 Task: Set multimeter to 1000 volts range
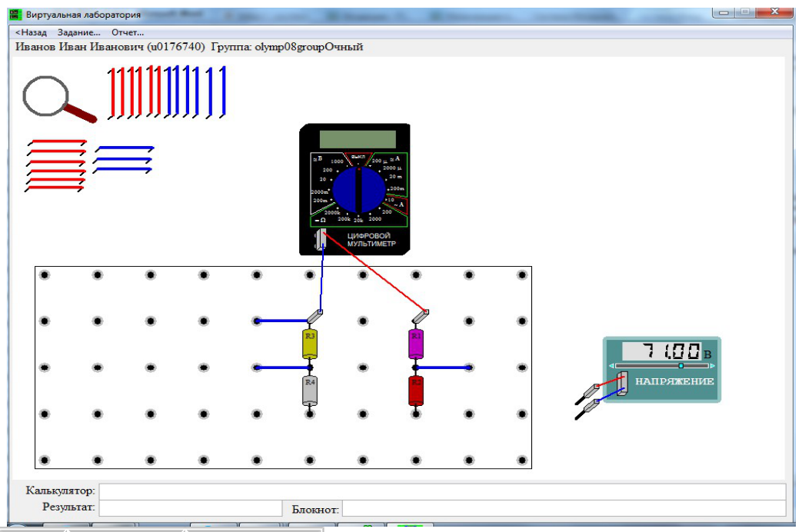337,161
